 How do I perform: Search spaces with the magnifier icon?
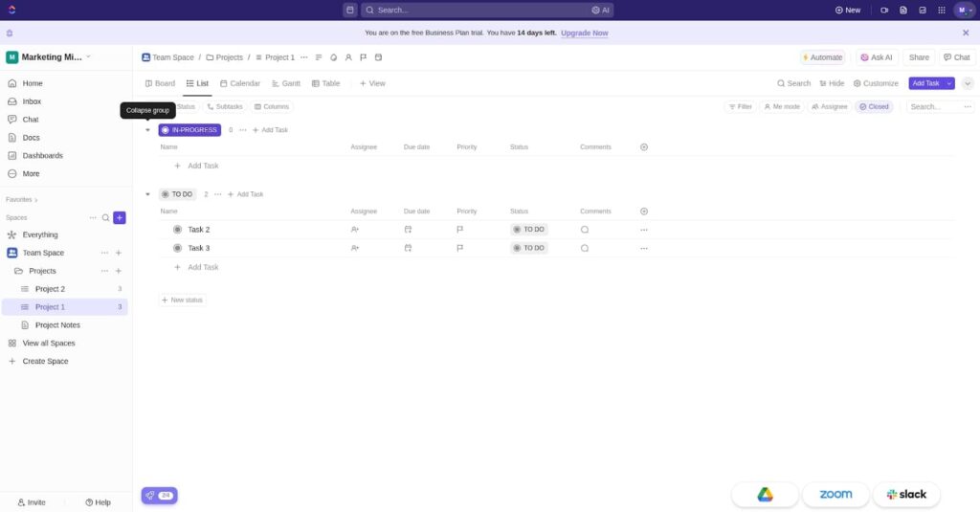[105, 217]
